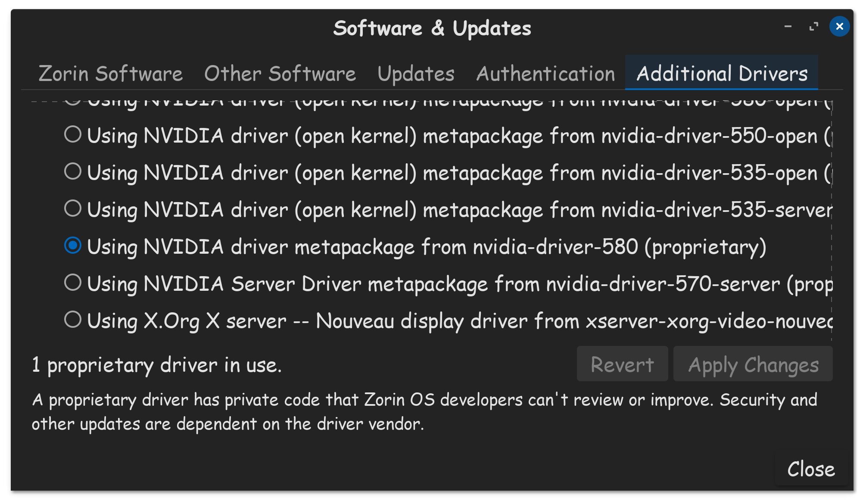The image size is (866, 504).
Task: Close window with blue X icon
Action: point(839,27)
